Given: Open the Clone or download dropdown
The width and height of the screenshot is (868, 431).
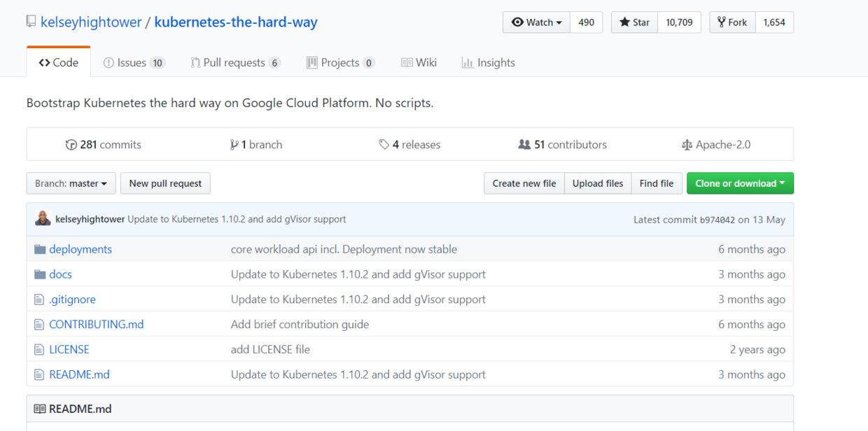Looking at the screenshot, I should pos(740,183).
